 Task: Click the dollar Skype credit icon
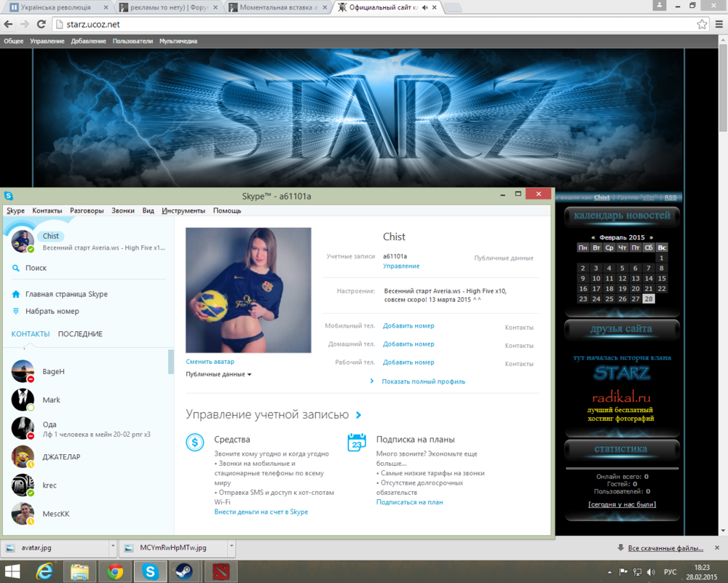coord(194,442)
